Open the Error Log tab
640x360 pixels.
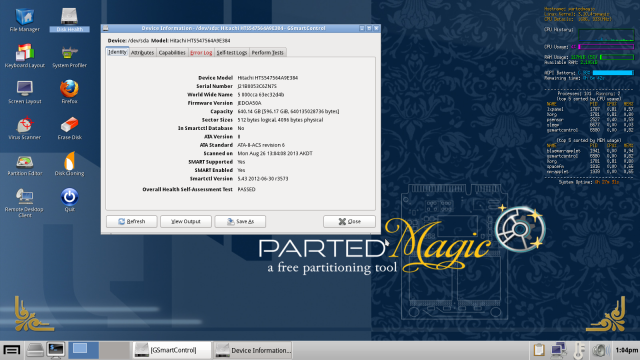pos(201,53)
